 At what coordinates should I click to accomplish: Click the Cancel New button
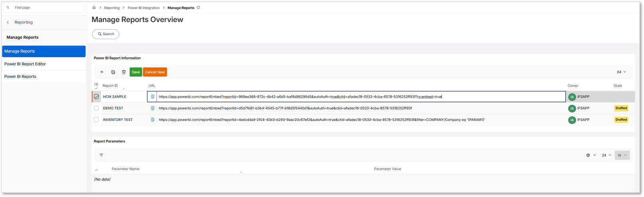(x=155, y=72)
